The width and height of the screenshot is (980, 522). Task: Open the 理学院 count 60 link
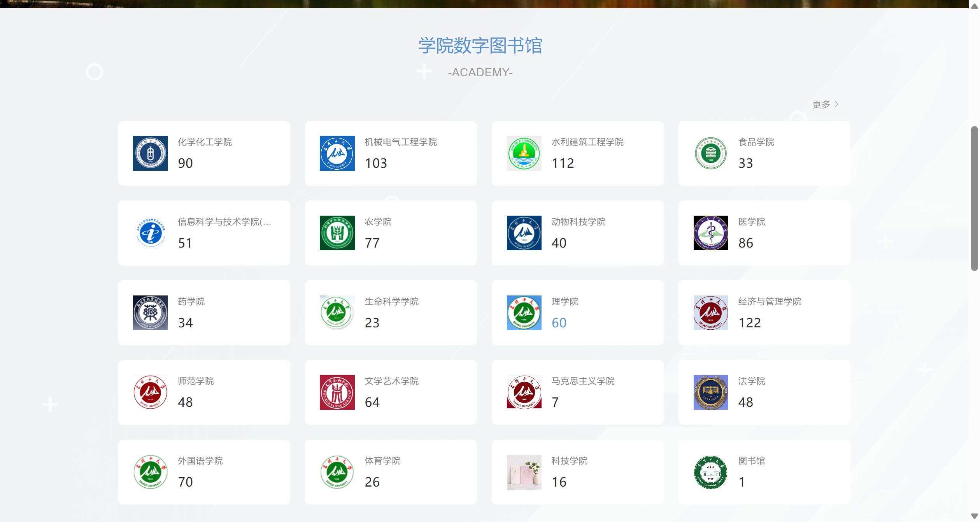(x=559, y=323)
